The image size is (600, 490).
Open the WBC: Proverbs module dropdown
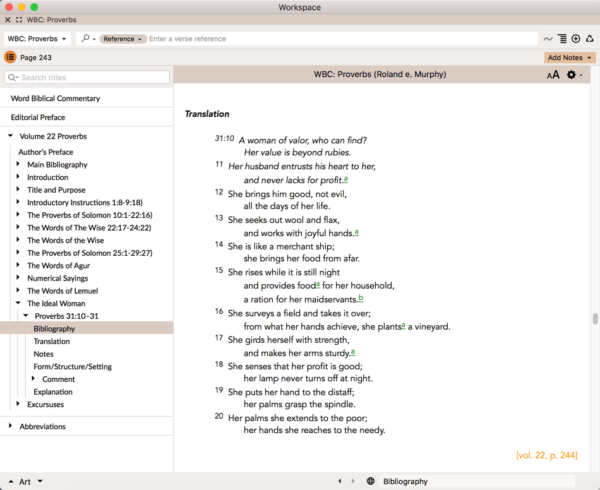click(37, 39)
